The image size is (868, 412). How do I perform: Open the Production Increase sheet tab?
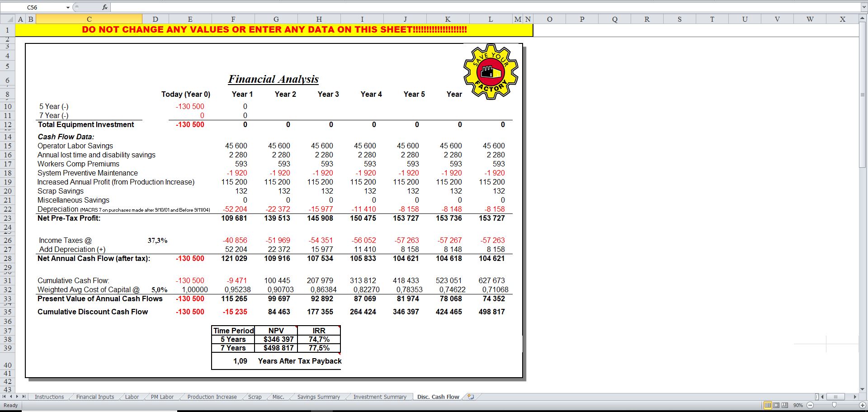pyautogui.click(x=212, y=397)
